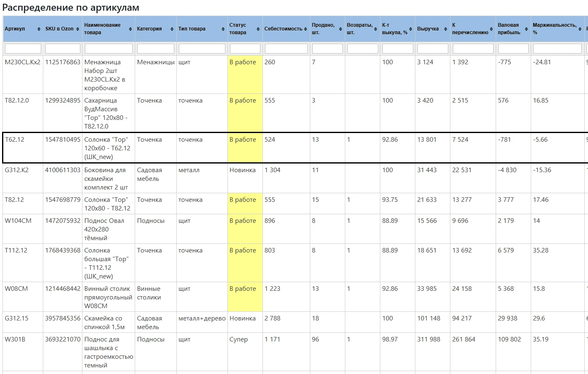588x374 pixels.
Task: Focus the Статус товара filter field
Action: [245, 49]
